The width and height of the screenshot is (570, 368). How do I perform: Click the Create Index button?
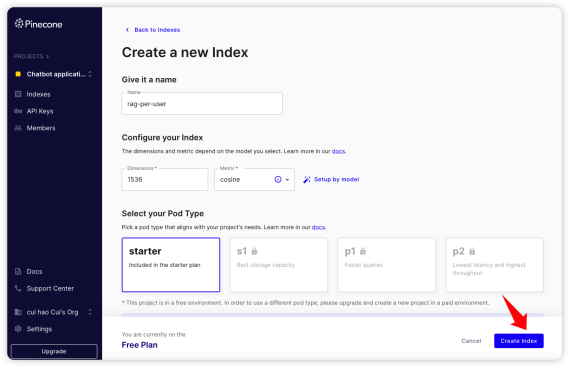pyautogui.click(x=519, y=341)
